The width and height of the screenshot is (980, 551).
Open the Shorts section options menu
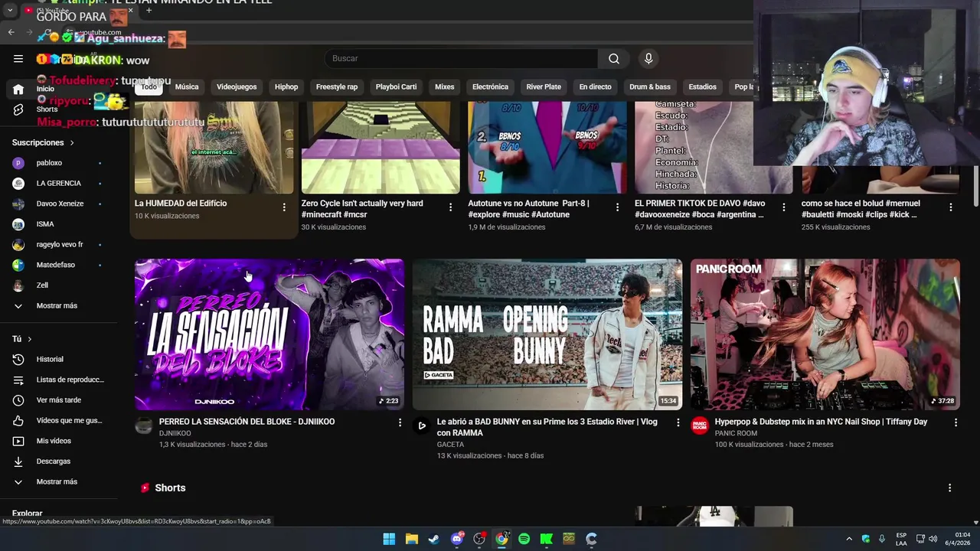[949, 488]
